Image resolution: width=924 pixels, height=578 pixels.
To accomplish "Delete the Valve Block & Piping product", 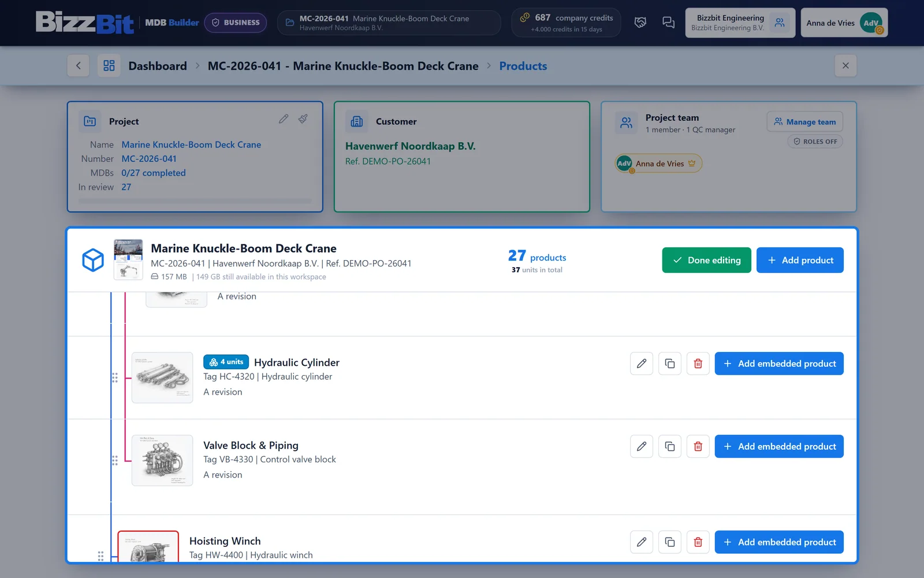I will (x=698, y=446).
